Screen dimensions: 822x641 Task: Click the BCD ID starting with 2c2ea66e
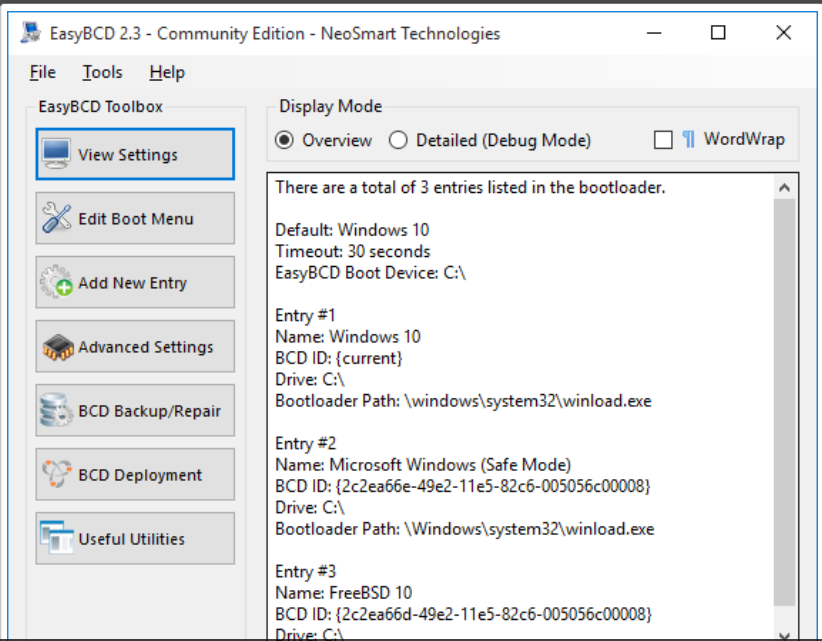pos(462,486)
